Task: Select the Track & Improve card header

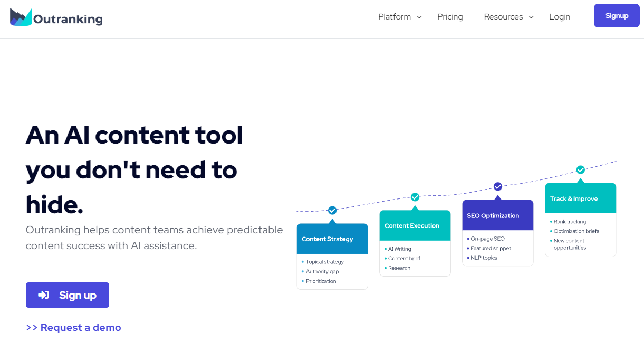Action: pos(580,198)
